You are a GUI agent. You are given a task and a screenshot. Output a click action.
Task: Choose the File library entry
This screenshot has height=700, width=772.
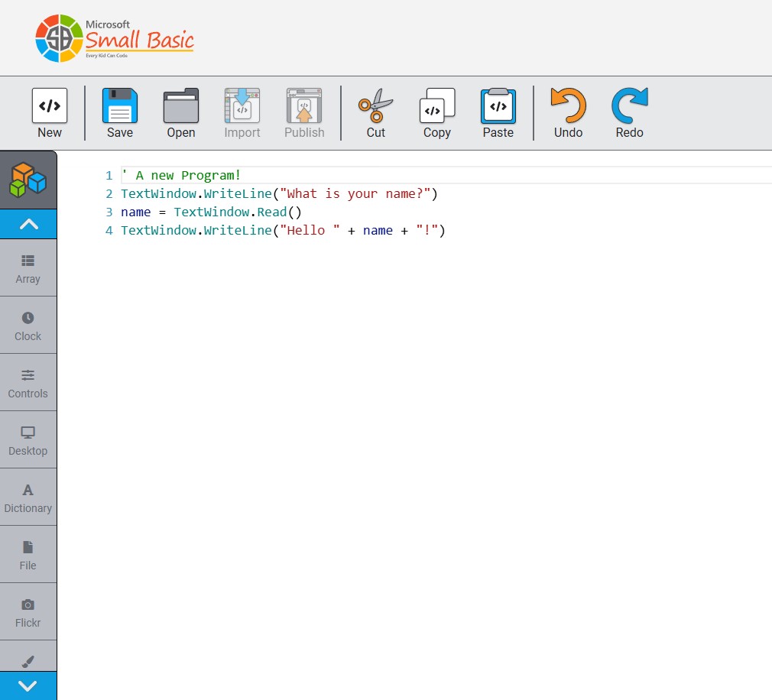[x=28, y=555]
